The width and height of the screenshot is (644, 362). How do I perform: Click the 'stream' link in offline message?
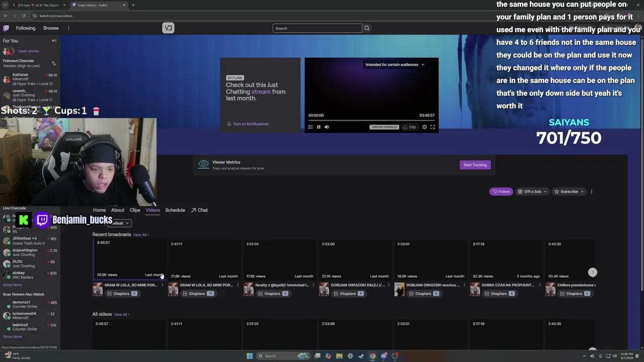261,92
